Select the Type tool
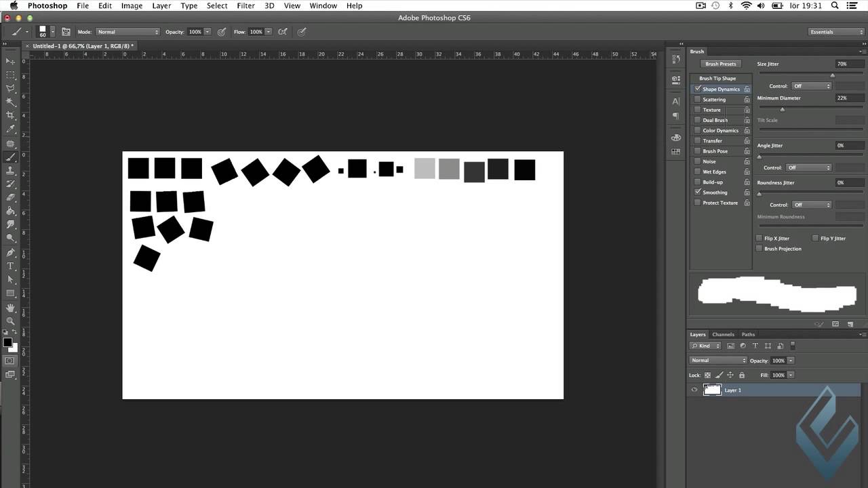The height and width of the screenshot is (488, 868). [x=10, y=266]
